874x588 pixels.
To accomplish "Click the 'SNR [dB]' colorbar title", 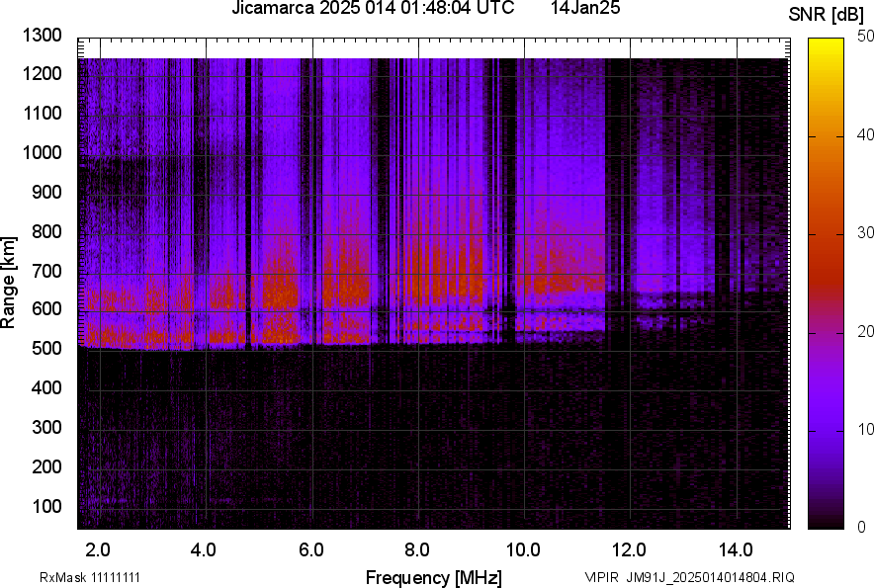I will (827, 15).
